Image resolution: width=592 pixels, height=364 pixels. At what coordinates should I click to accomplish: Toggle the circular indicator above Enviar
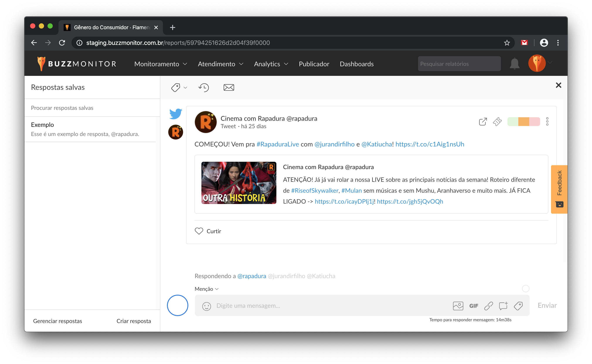[525, 288]
